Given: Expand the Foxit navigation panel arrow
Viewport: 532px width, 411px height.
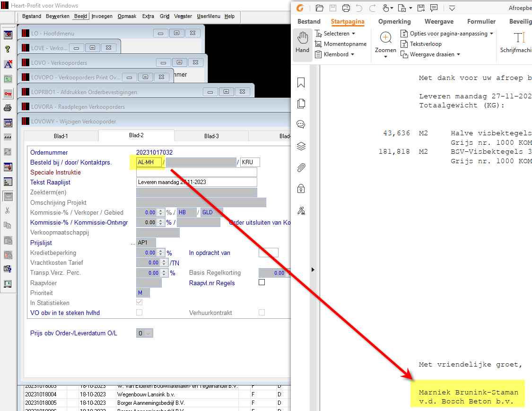Looking at the screenshot, I should coord(313,270).
